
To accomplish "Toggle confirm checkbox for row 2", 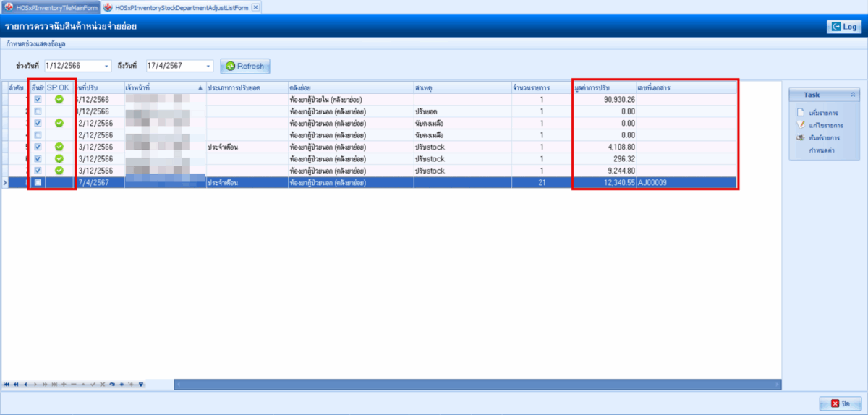I will coord(37,111).
